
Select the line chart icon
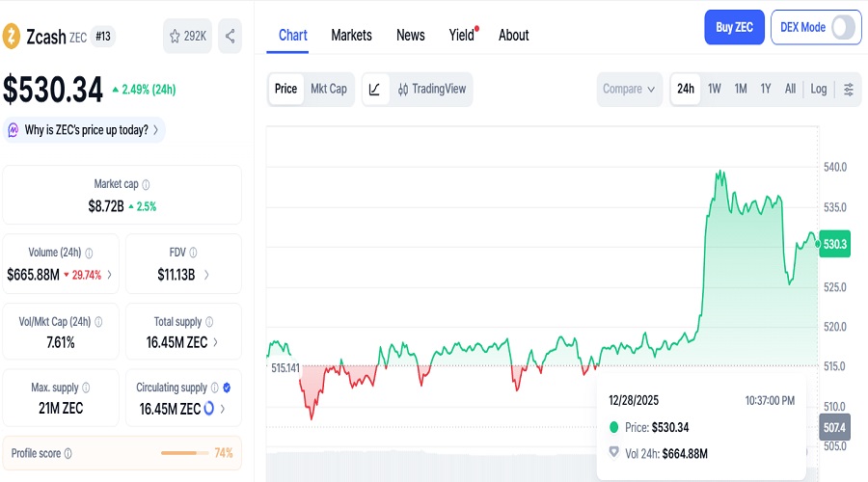pyautogui.click(x=375, y=89)
